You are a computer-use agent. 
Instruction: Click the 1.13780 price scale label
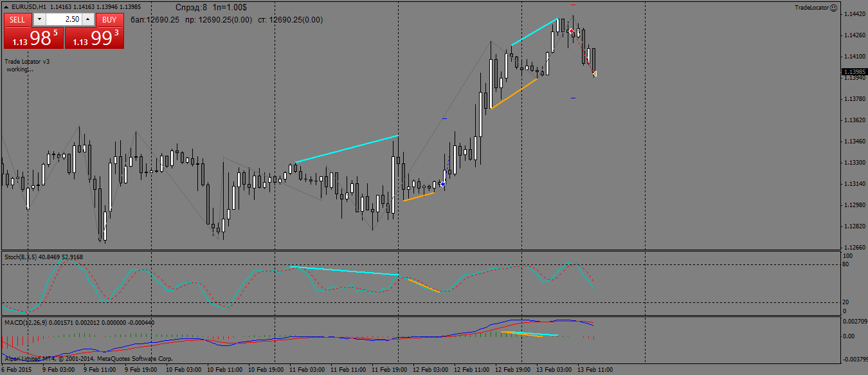tap(854, 99)
